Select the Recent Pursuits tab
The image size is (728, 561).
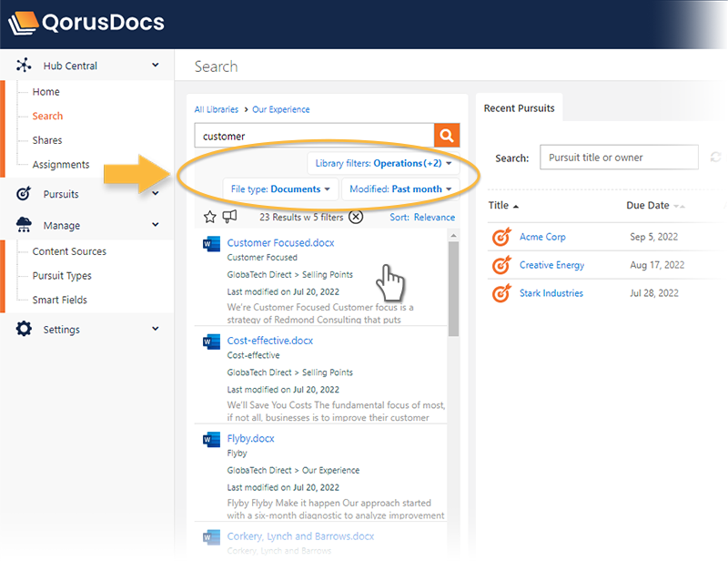coord(519,107)
